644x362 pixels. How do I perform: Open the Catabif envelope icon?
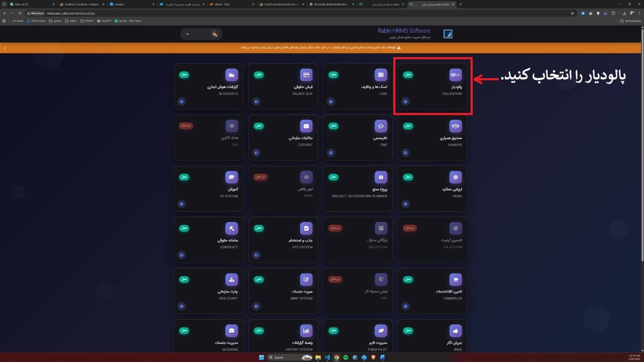click(306, 126)
